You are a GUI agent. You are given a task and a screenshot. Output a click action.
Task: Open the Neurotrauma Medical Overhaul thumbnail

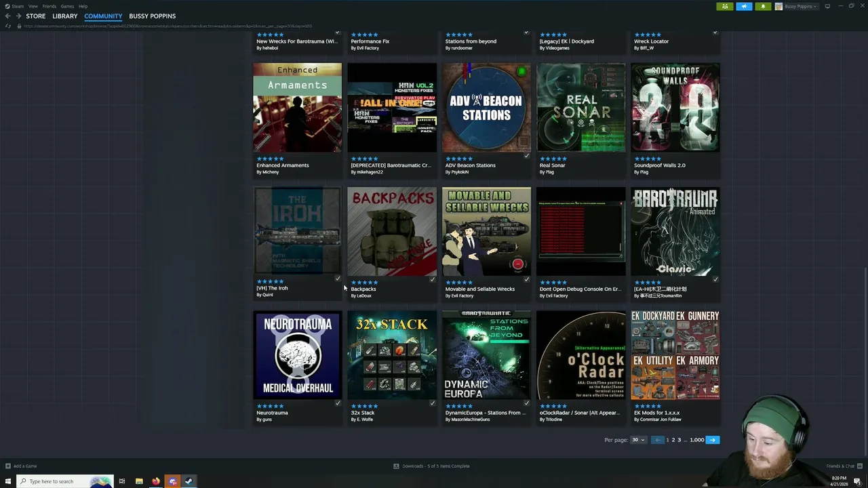(x=298, y=355)
